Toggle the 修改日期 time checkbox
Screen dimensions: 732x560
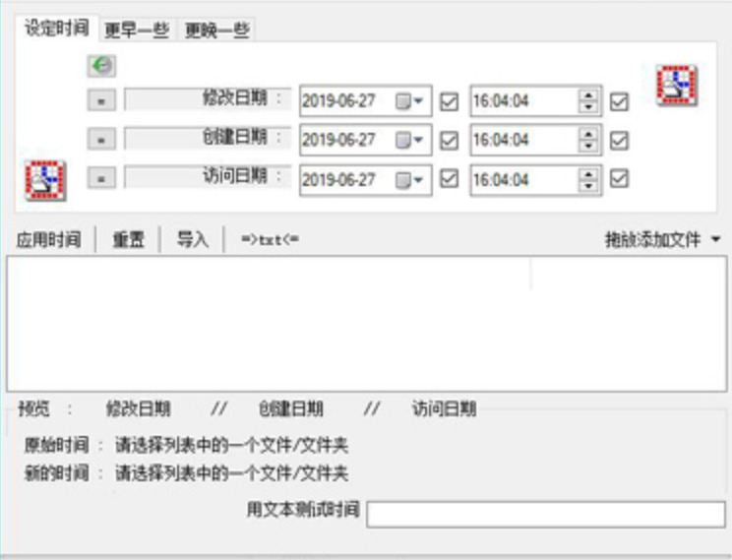619,101
